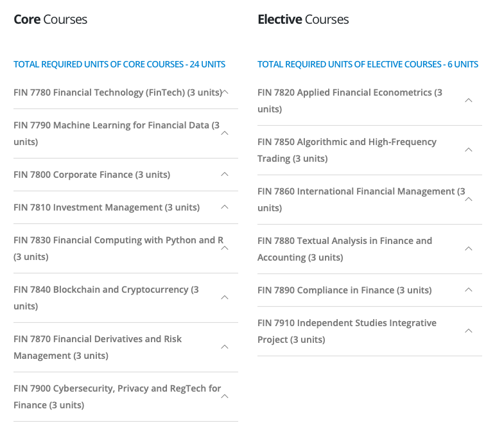Expand the FIN 7800 Corporate Finance arrow
The image size is (504, 425).
tap(225, 175)
